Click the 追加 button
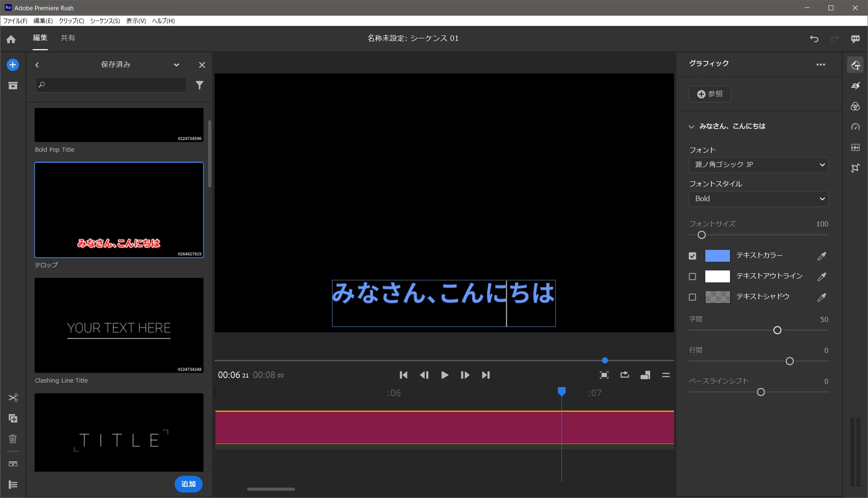This screenshot has width=868, height=498. pyautogui.click(x=188, y=484)
